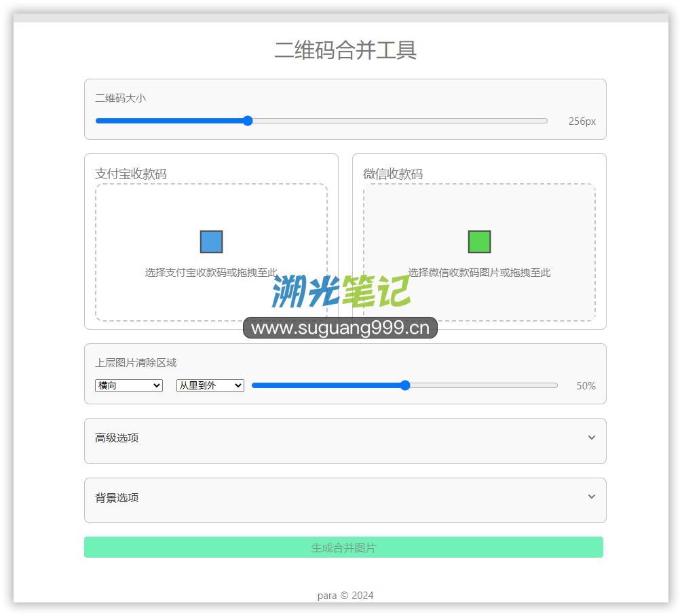Expand the 高级选项 section chevron
The height and width of the screenshot is (616, 682).
(592, 438)
